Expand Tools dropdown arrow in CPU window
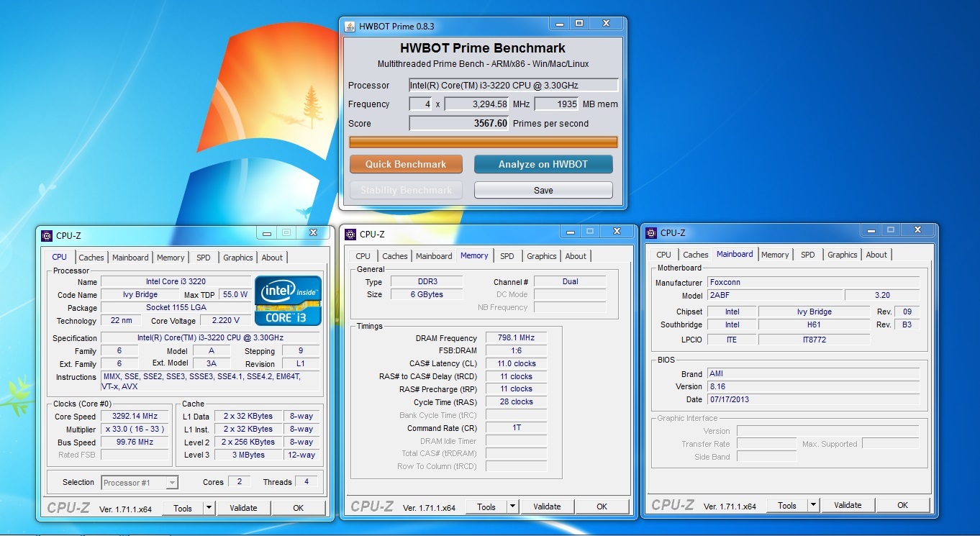 (209, 508)
